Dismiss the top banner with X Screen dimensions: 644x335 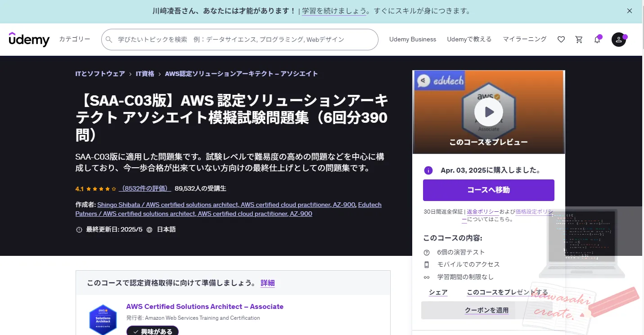click(630, 11)
